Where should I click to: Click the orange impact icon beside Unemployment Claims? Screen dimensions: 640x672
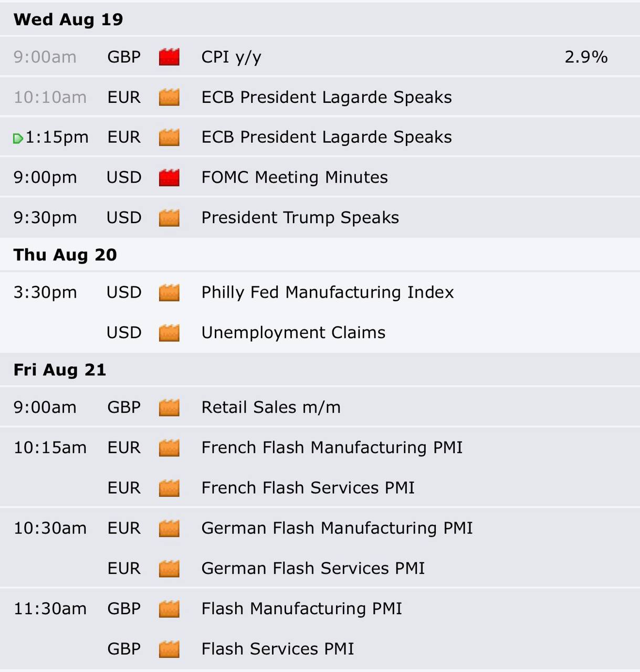pos(169,333)
